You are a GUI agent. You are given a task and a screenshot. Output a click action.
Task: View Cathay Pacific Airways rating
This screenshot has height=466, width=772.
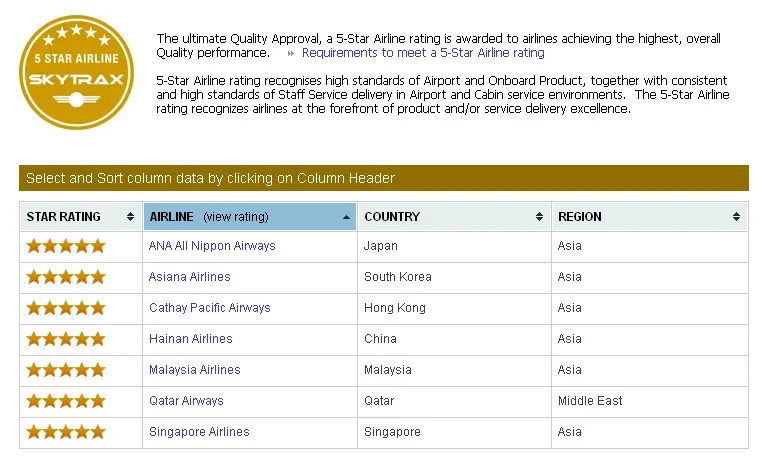tap(210, 308)
